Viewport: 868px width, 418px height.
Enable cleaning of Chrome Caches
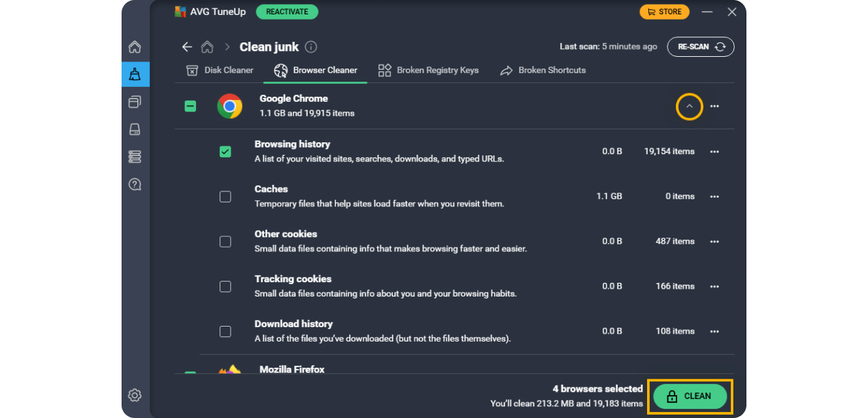(225, 196)
